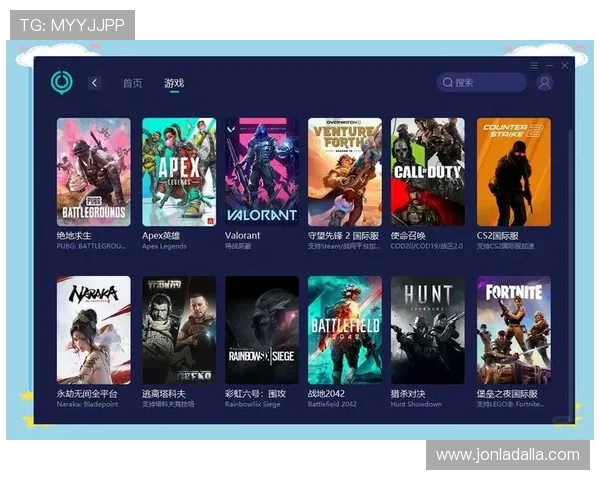Image resolution: width=600 pixels, height=480 pixels.
Task: Open the user account avatar icon
Action: point(545,82)
